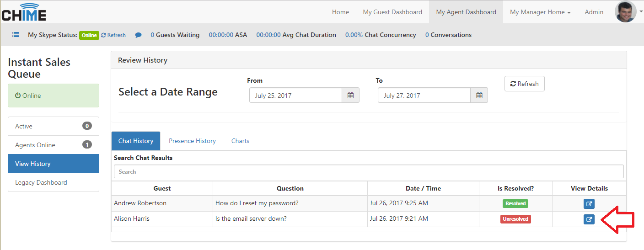This screenshot has height=250, width=644.
Task: Click the green Online Skype status badge
Action: (89, 35)
